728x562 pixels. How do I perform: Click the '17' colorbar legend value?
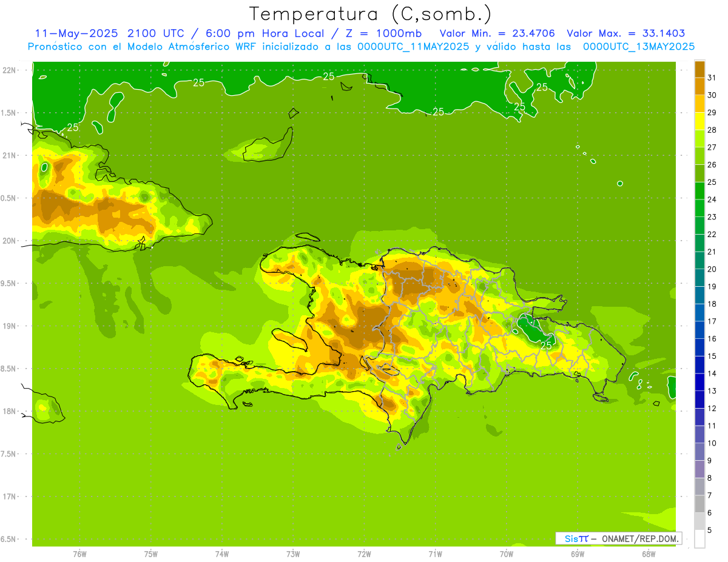pos(712,321)
